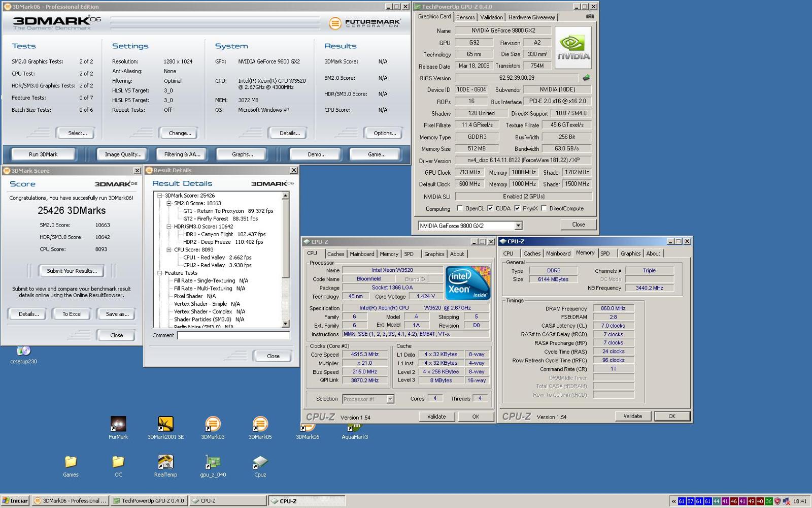Click the NVIDIA logo in GPU-Z

573,48
